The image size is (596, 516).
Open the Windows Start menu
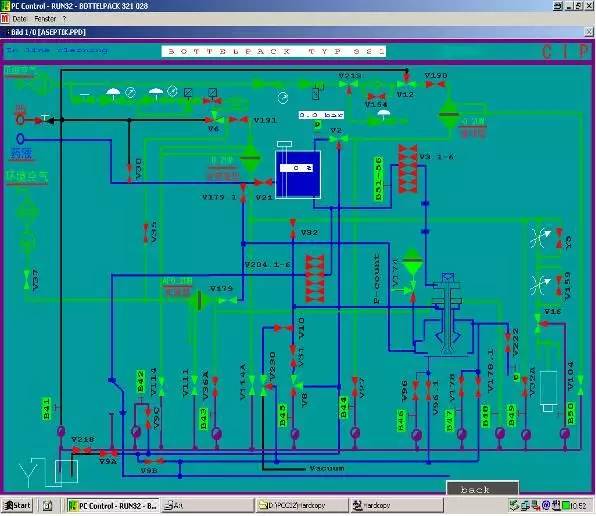pos(17,506)
